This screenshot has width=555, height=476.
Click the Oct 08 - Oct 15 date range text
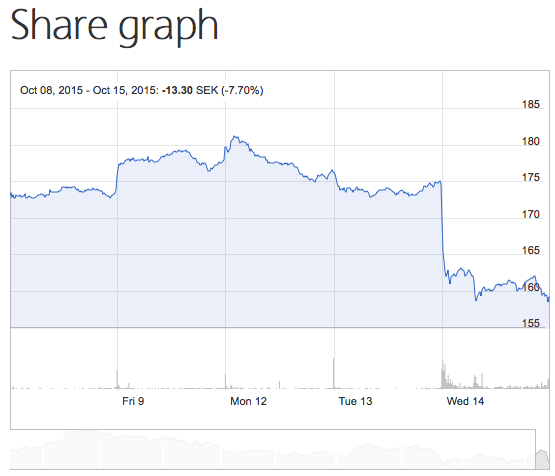tap(89, 90)
